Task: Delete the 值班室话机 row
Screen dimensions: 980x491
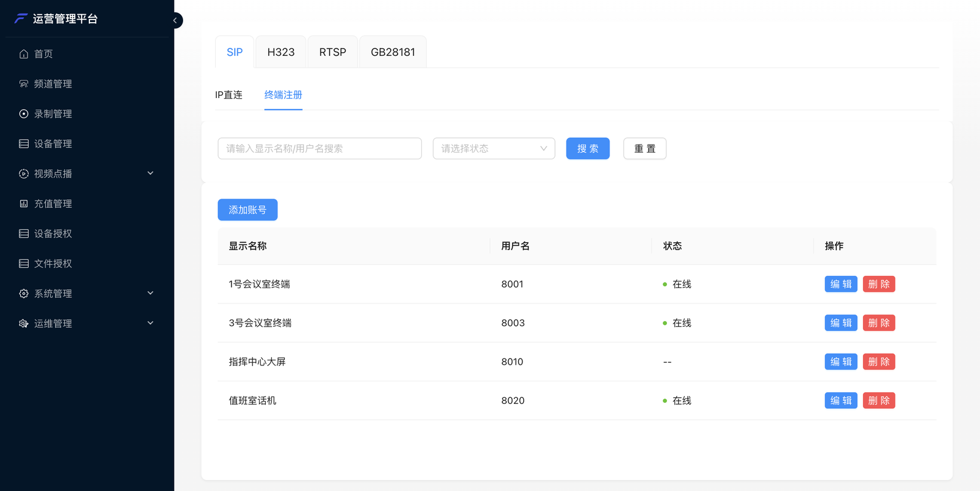Action: [879, 400]
